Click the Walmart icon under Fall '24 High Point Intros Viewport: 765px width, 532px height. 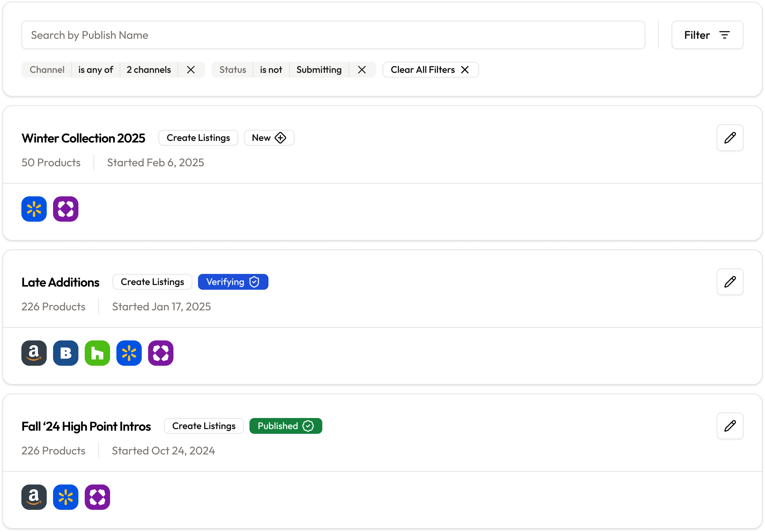66,497
